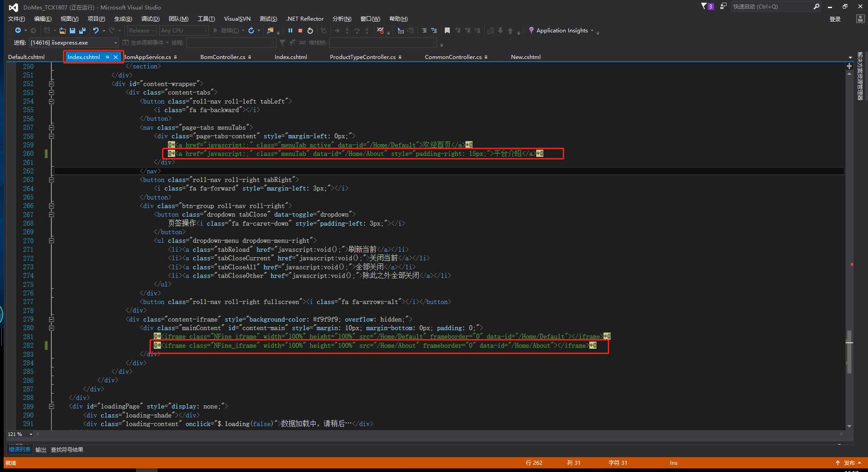The height and width of the screenshot is (472, 868).
Task: Collapse button block at line 254
Action: 51,101
